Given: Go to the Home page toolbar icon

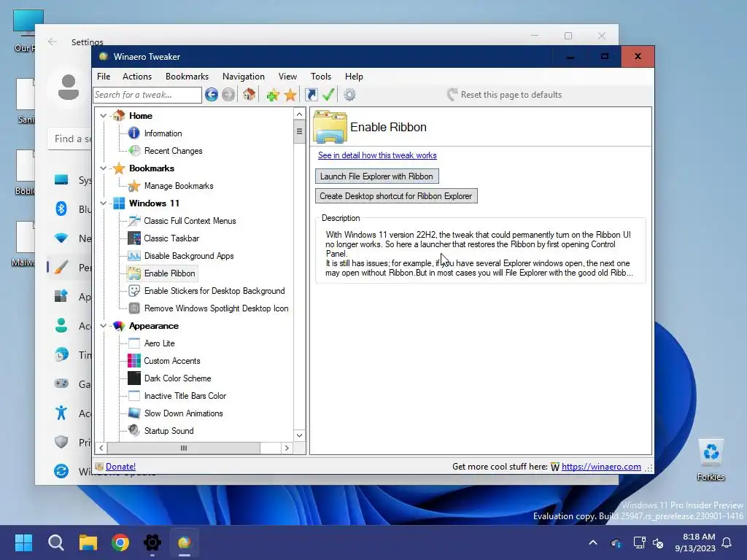Looking at the screenshot, I should [249, 94].
